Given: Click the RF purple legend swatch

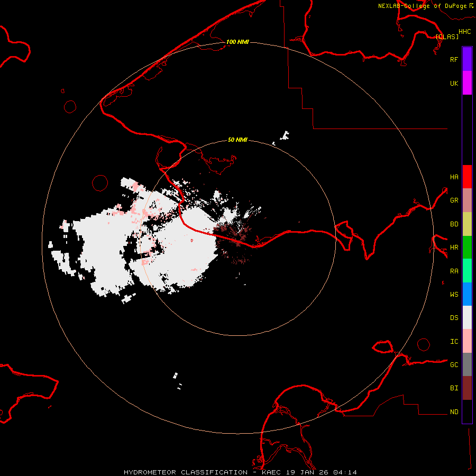Looking at the screenshot, I should 467,59.
